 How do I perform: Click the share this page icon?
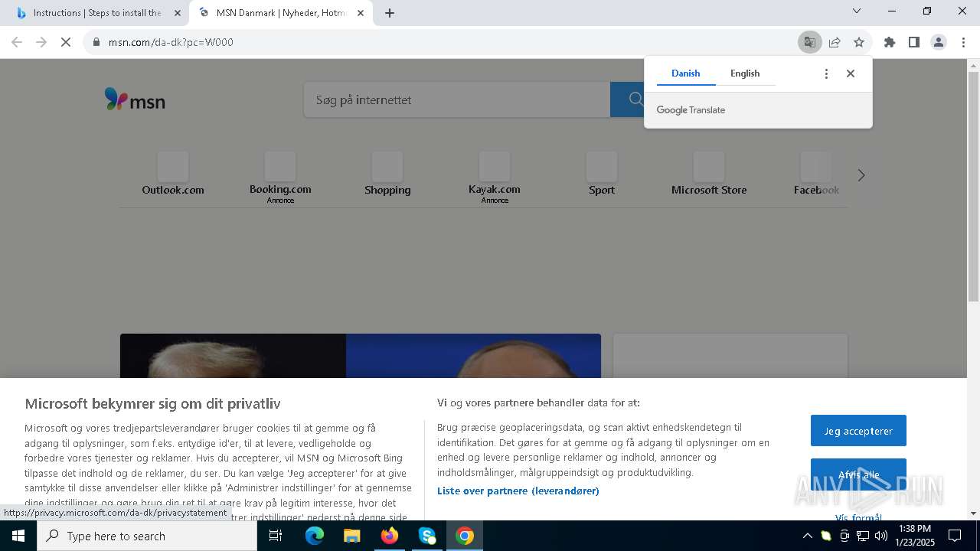[835, 42]
